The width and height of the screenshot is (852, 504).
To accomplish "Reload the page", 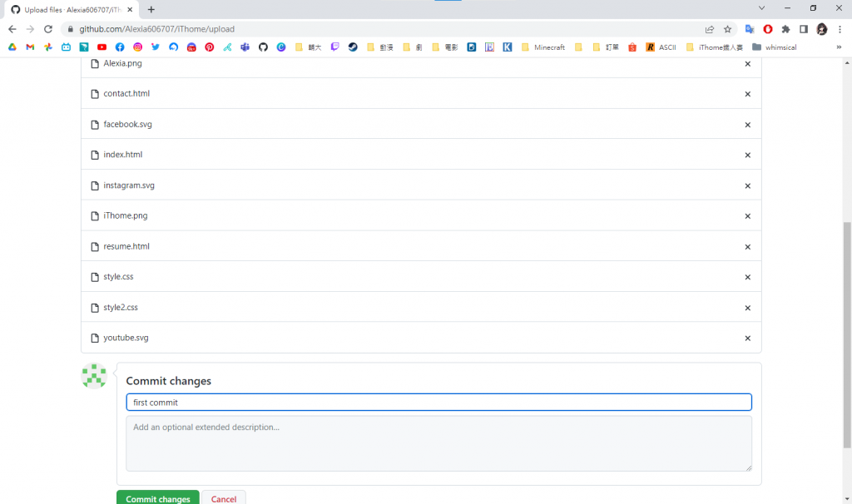I will (x=47, y=29).
